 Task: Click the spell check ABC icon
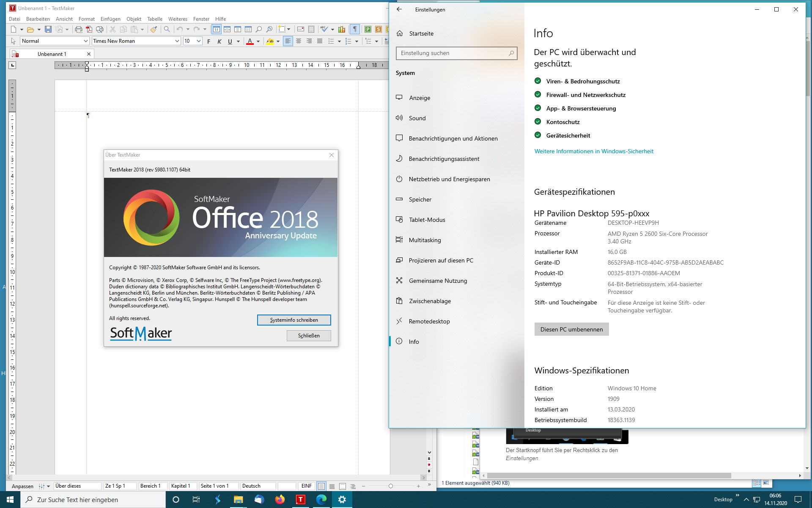324,29
